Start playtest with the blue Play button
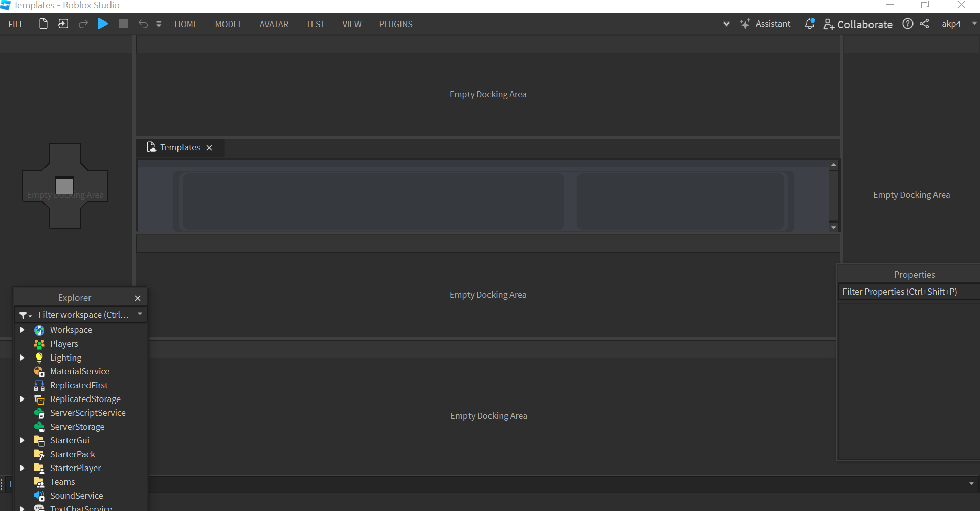Screen dimensions: 980x511 (x=103, y=24)
